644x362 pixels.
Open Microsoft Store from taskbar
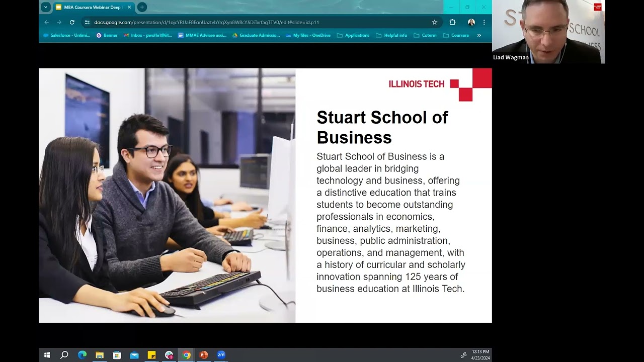click(117, 355)
